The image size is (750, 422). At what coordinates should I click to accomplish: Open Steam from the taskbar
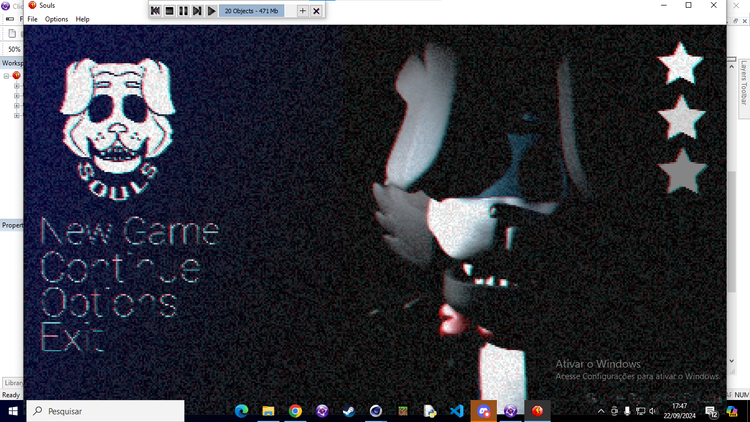[349, 411]
